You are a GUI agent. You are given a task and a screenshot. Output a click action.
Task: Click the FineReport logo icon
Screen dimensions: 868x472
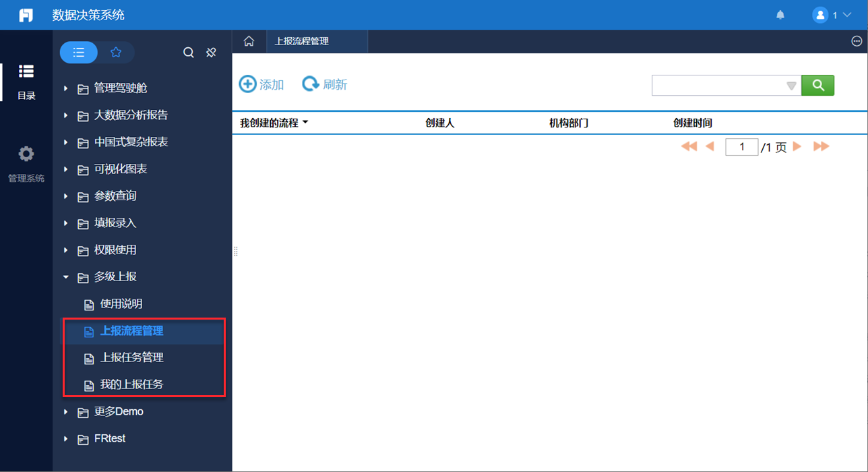pos(26,15)
